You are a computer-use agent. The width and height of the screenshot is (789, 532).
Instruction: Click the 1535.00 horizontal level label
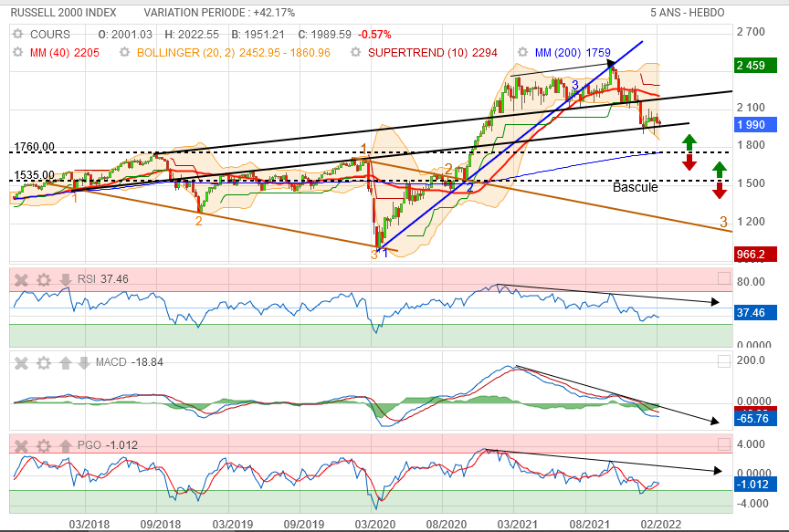[x=34, y=175]
